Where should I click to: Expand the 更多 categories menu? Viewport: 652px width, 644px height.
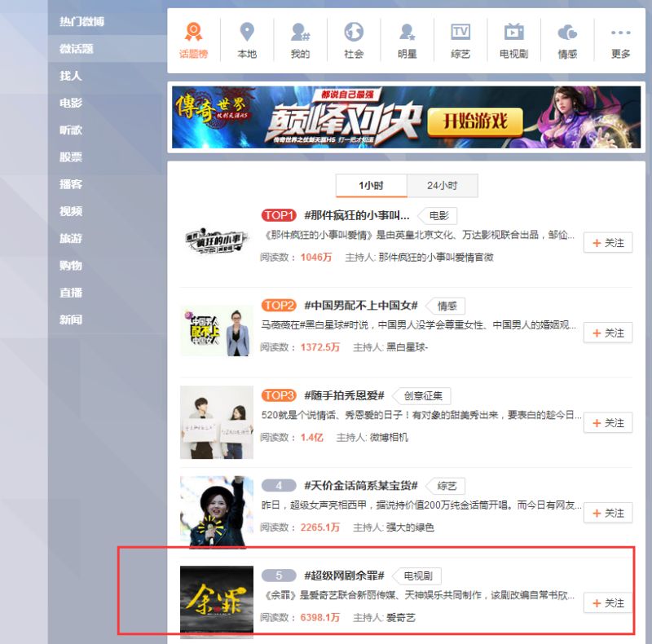620,41
